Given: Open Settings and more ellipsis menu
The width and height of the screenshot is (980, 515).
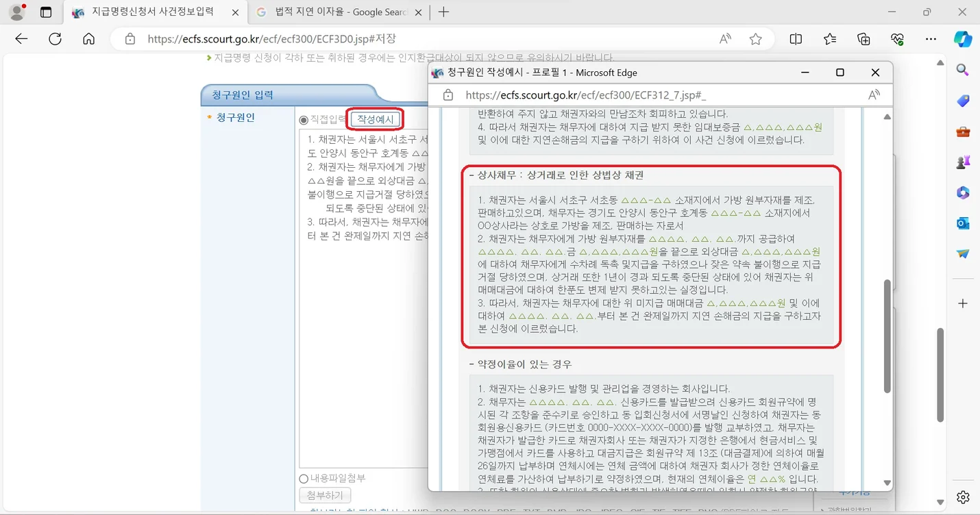Looking at the screenshot, I should pos(931,39).
